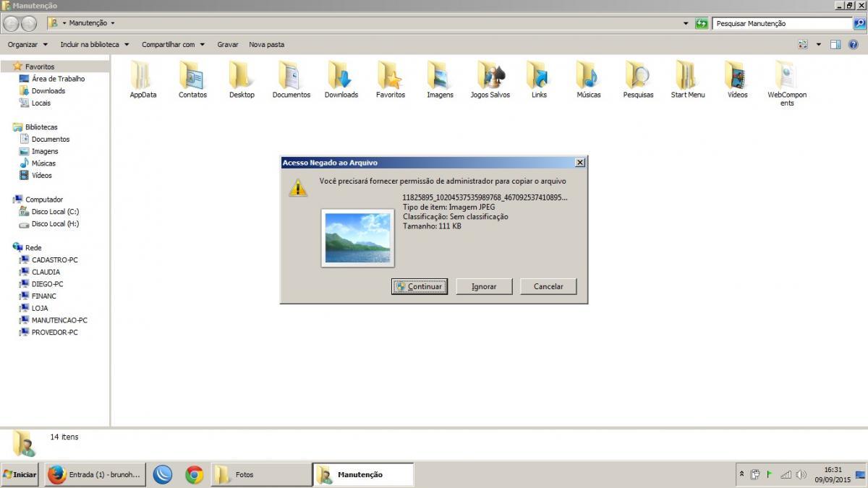Click the volume speaker tray icon
The width and height of the screenshot is (868, 488).
tap(801, 475)
